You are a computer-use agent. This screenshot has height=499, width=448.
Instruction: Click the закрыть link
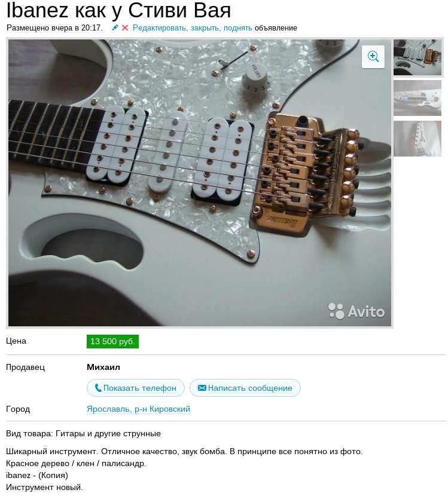pos(205,28)
